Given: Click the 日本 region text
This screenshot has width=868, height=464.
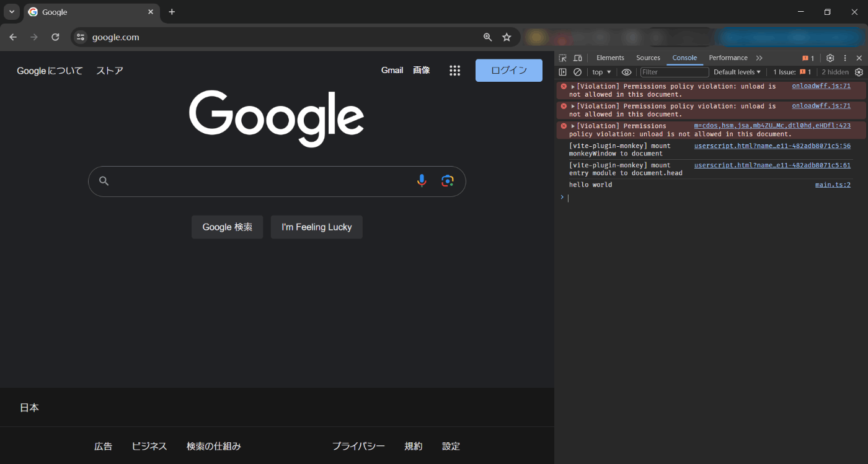Looking at the screenshot, I should [29, 408].
